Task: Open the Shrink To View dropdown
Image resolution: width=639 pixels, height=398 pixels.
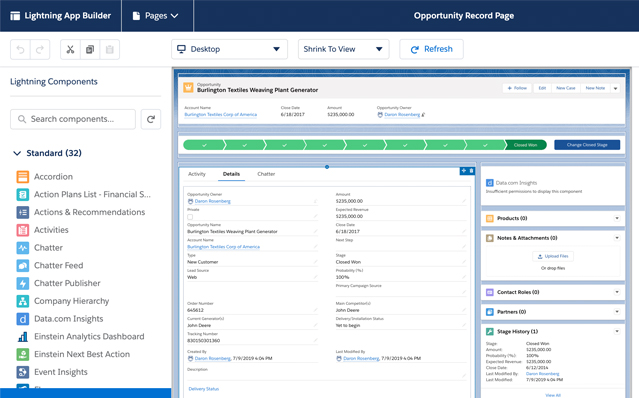Action: 344,49
